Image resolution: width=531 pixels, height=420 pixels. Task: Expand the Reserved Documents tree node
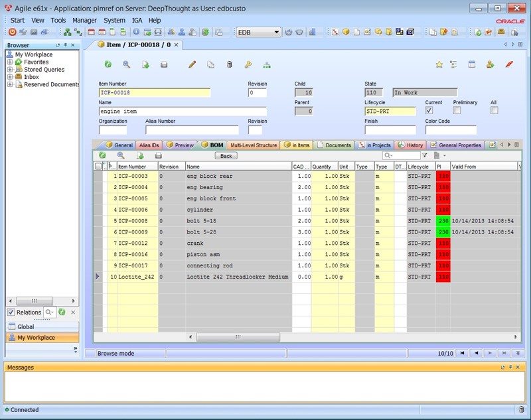pos(10,84)
